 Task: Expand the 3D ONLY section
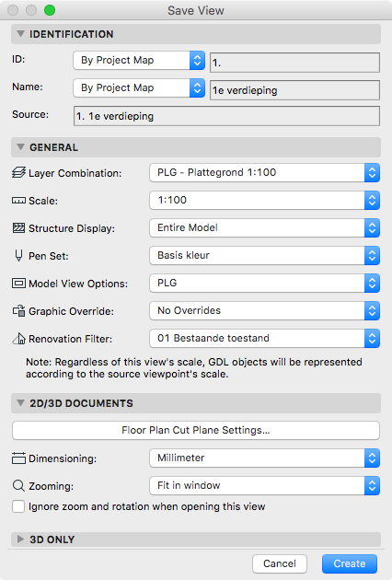click(21, 539)
